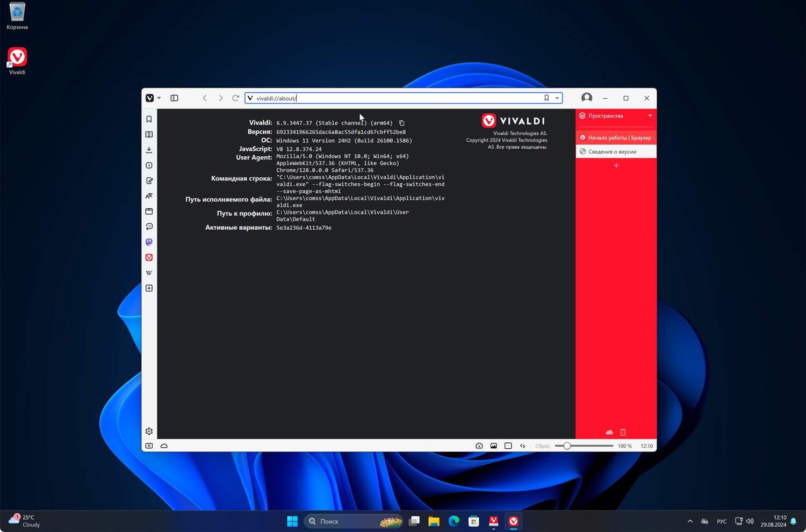
Task: Click the revision hash starting 6923341966265
Action: point(341,132)
